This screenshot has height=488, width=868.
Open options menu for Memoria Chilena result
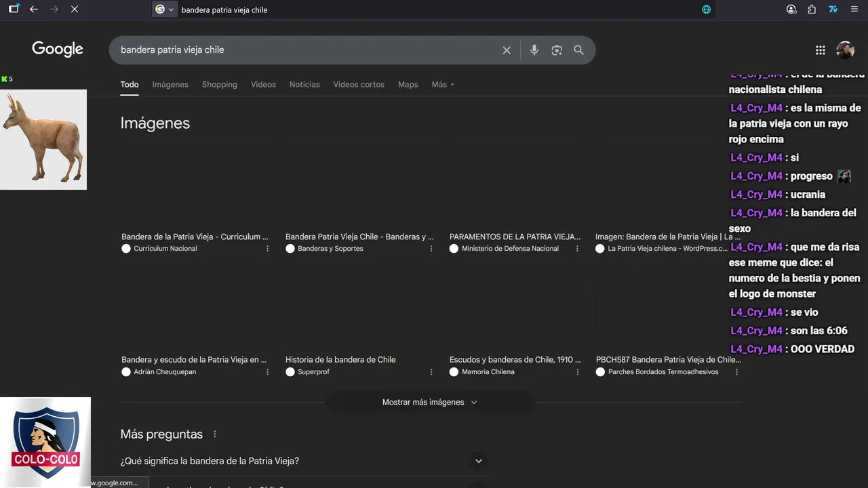point(577,372)
